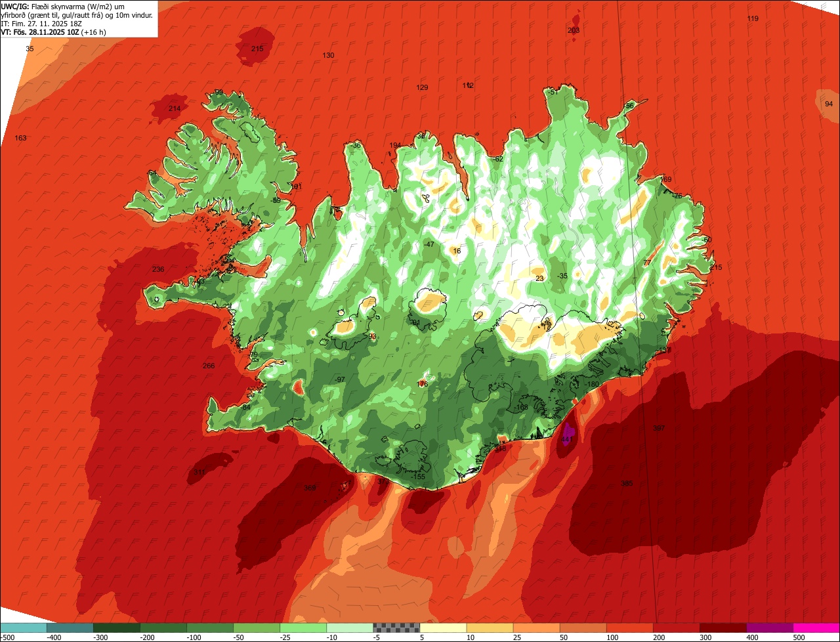Click the legend swatch between 100 and 200
Image resolution: width=840 pixels, height=642 pixels.
point(629,627)
